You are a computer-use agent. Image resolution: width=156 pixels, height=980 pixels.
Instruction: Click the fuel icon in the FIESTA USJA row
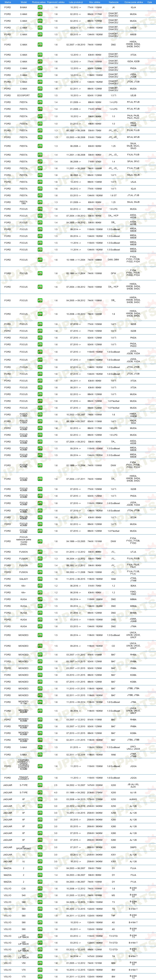pos(40,182)
